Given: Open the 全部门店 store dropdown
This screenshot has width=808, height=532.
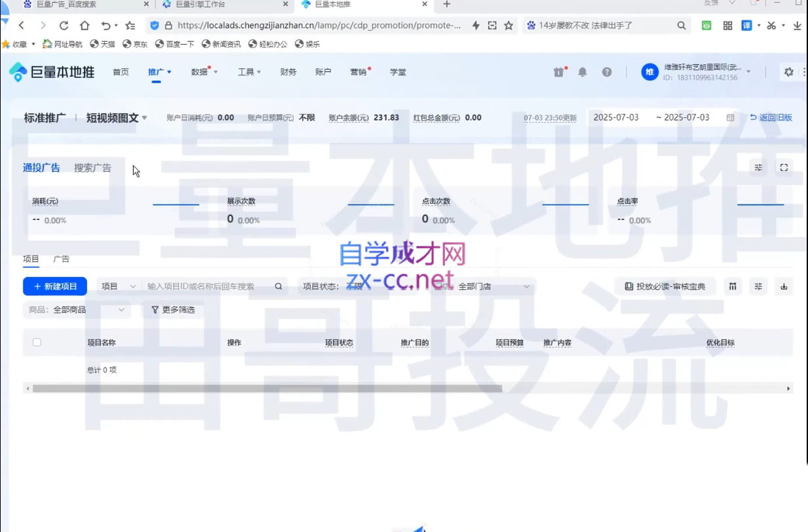Looking at the screenshot, I should (x=495, y=286).
